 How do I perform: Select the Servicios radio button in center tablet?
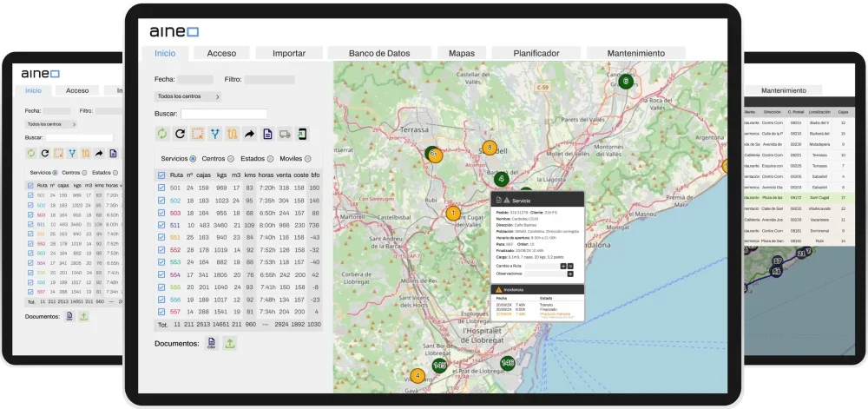point(193,159)
